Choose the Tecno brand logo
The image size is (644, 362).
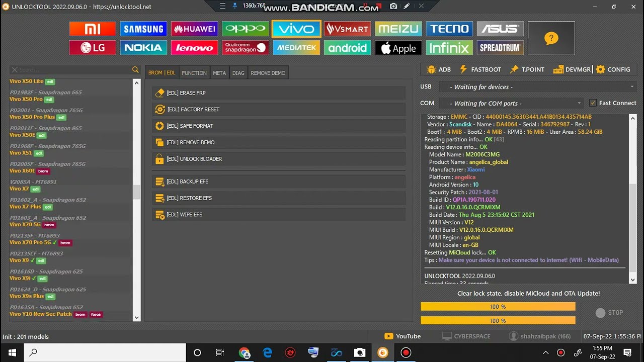click(x=449, y=29)
